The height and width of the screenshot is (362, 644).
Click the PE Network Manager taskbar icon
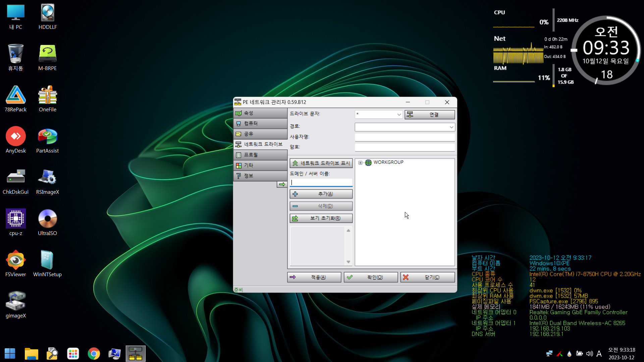coord(136,354)
